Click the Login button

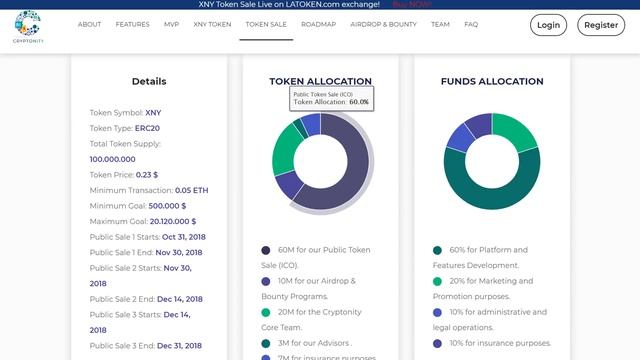pos(548,25)
